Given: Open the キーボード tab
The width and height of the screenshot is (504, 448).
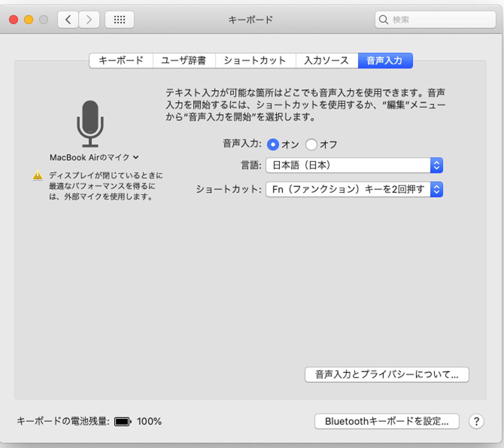Looking at the screenshot, I should (121, 61).
